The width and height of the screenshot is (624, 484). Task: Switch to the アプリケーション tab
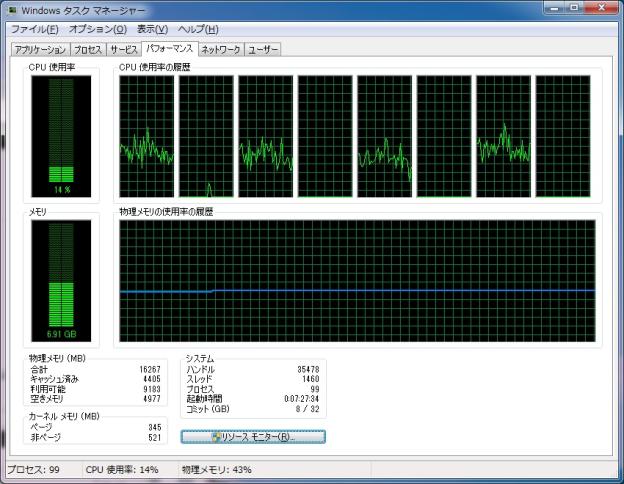pyautogui.click(x=41, y=50)
